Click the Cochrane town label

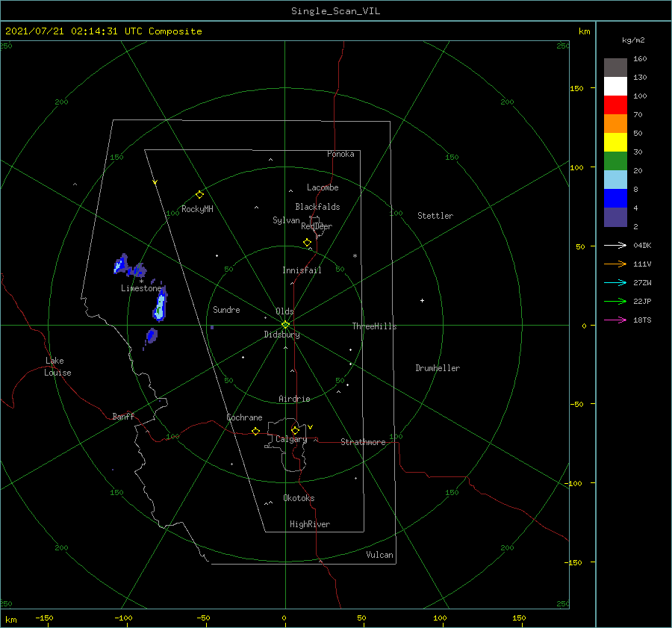tap(244, 417)
